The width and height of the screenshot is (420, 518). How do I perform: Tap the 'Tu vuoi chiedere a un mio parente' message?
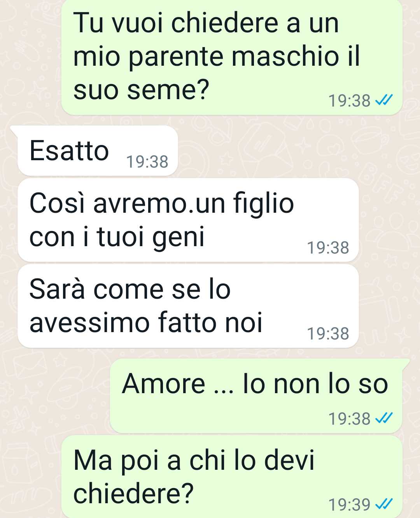pos(232,57)
